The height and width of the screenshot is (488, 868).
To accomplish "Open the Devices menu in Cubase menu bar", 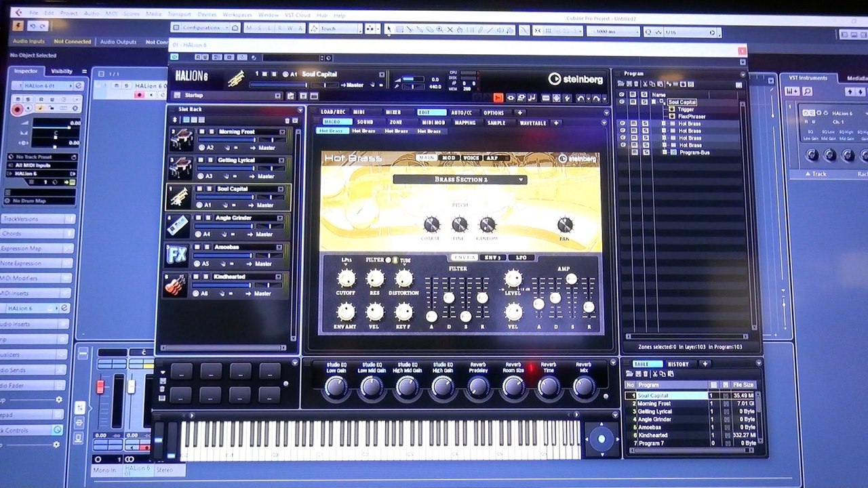I will [207, 14].
